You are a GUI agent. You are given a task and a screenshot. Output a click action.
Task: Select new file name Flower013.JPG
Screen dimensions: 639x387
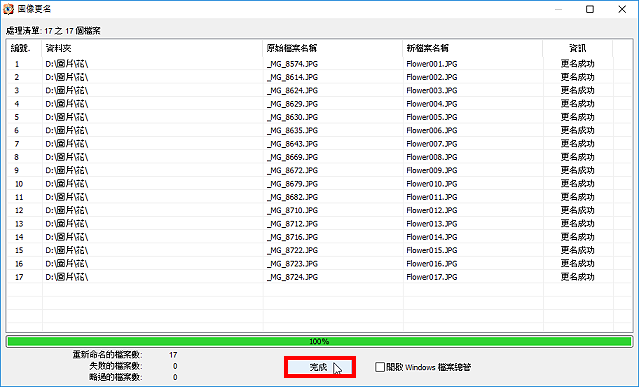[432, 224]
